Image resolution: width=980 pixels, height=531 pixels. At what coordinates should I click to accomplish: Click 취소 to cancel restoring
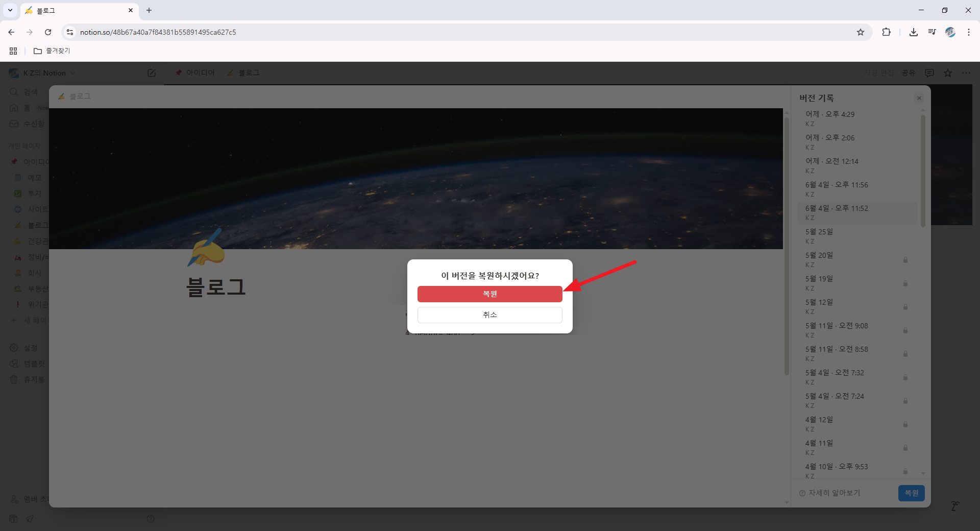click(489, 315)
